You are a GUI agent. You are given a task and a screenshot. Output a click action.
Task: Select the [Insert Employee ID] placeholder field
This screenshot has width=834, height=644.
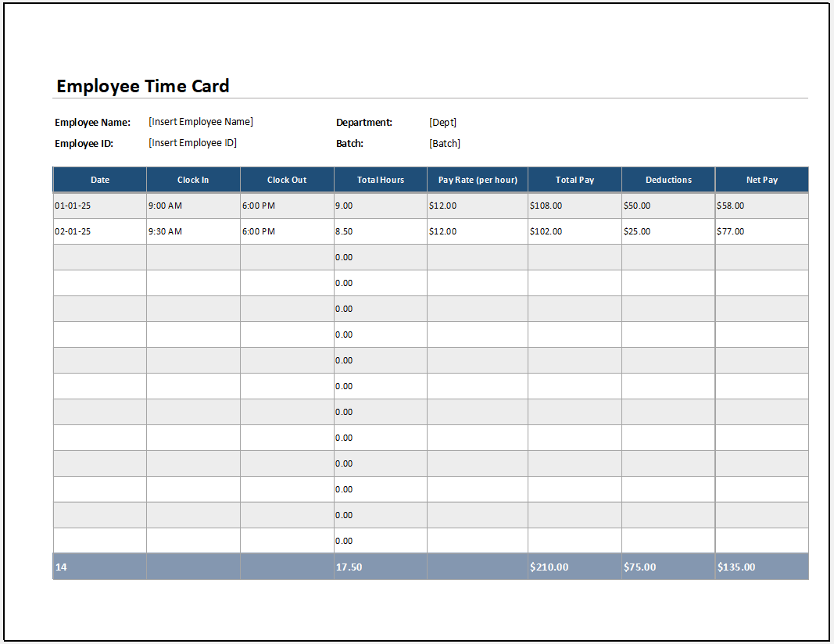(191, 142)
